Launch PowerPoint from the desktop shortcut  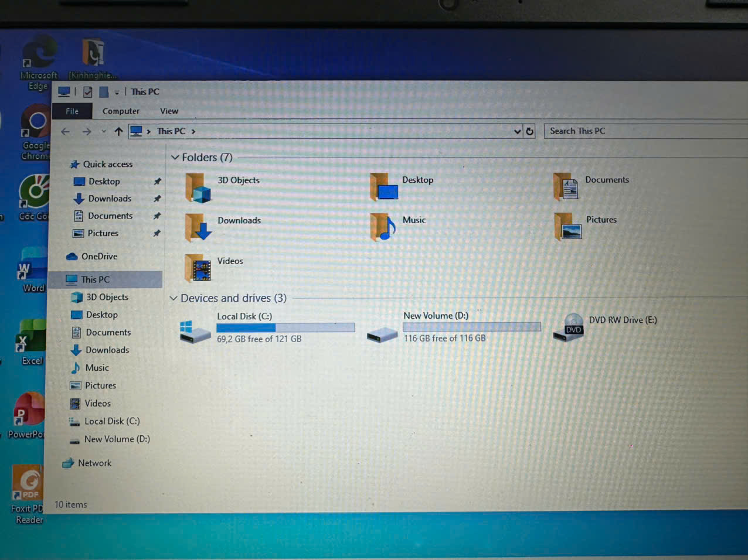pos(26,416)
